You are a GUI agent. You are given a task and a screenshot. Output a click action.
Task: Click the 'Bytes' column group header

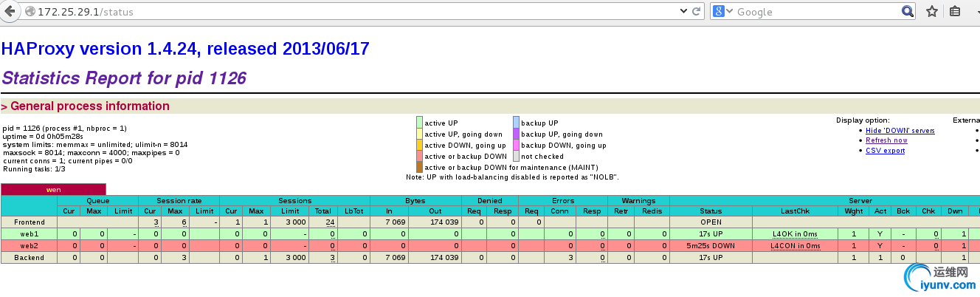click(415, 200)
